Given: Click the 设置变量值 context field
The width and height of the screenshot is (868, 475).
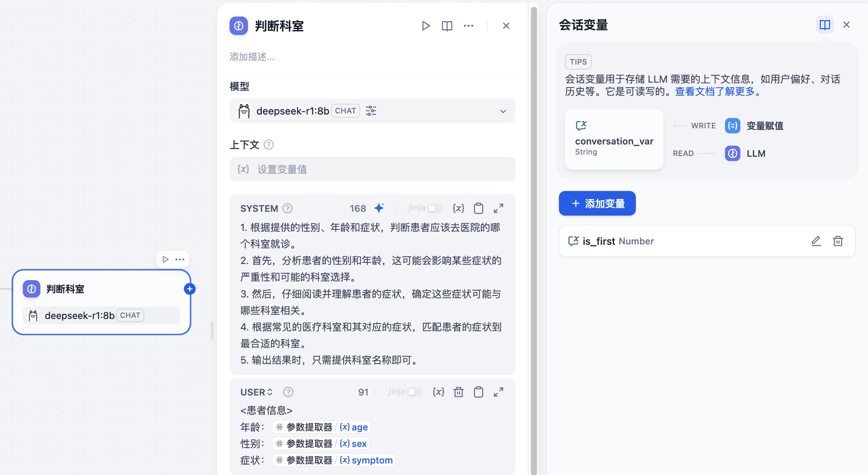Looking at the screenshot, I should pyautogui.click(x=372, y=169).
